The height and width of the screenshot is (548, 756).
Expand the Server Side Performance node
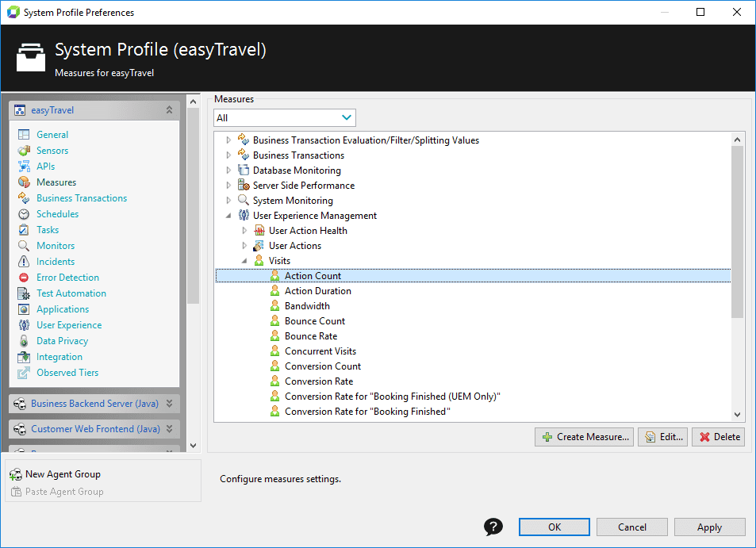pyautogui.click(x=228, y=185)
